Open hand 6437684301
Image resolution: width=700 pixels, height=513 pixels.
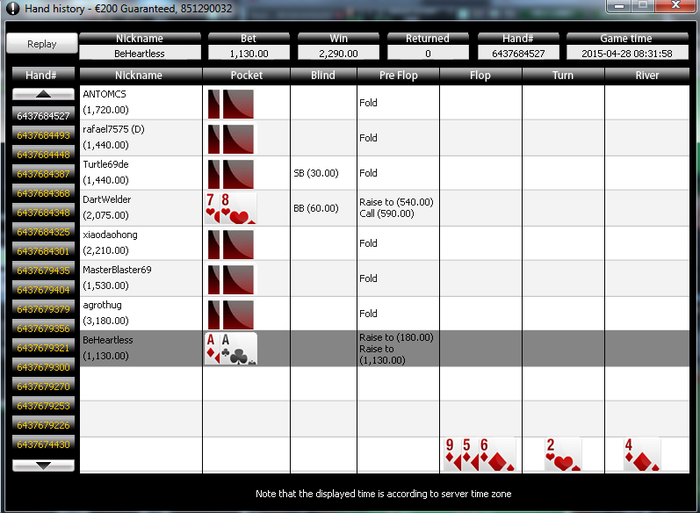click(43, 251)
